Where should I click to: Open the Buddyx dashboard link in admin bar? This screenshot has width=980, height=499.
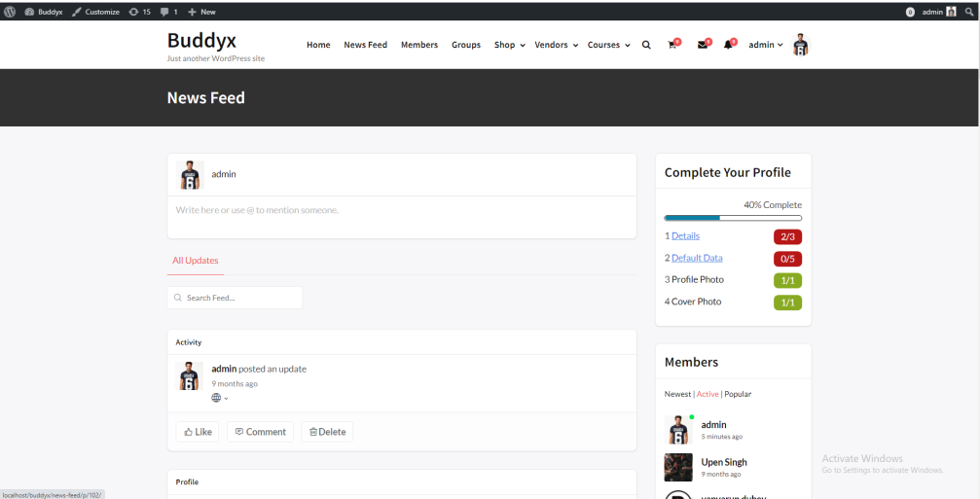pos(44,12)
